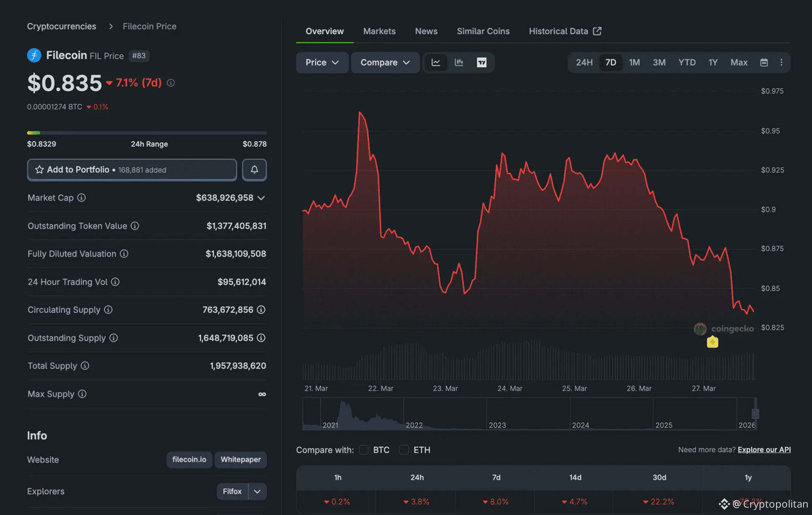
Task: Go to Cryptocurrencies breadcrumb
Action: 62,26
